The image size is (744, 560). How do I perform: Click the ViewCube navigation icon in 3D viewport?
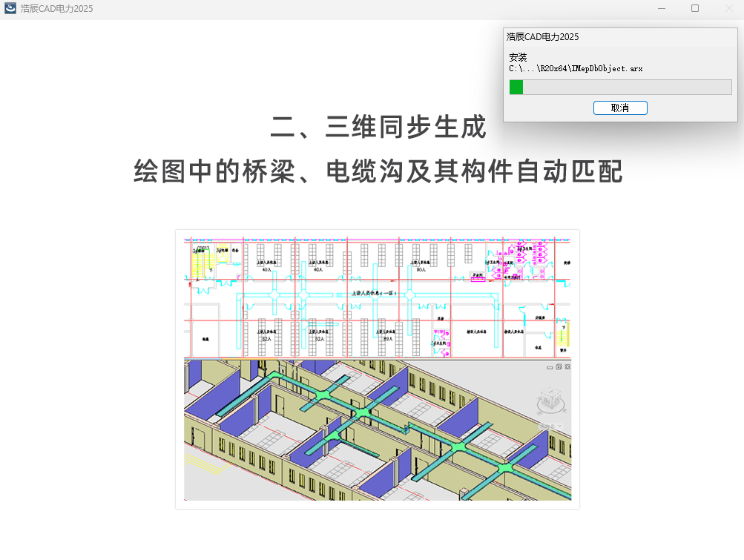551,398
